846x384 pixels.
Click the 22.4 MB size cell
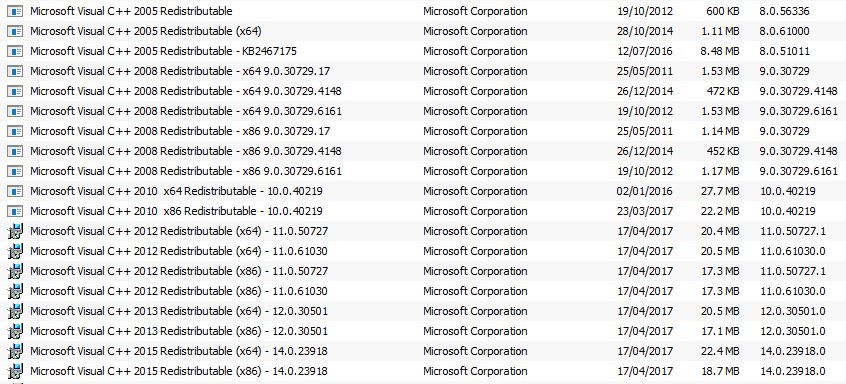(721, 351)
